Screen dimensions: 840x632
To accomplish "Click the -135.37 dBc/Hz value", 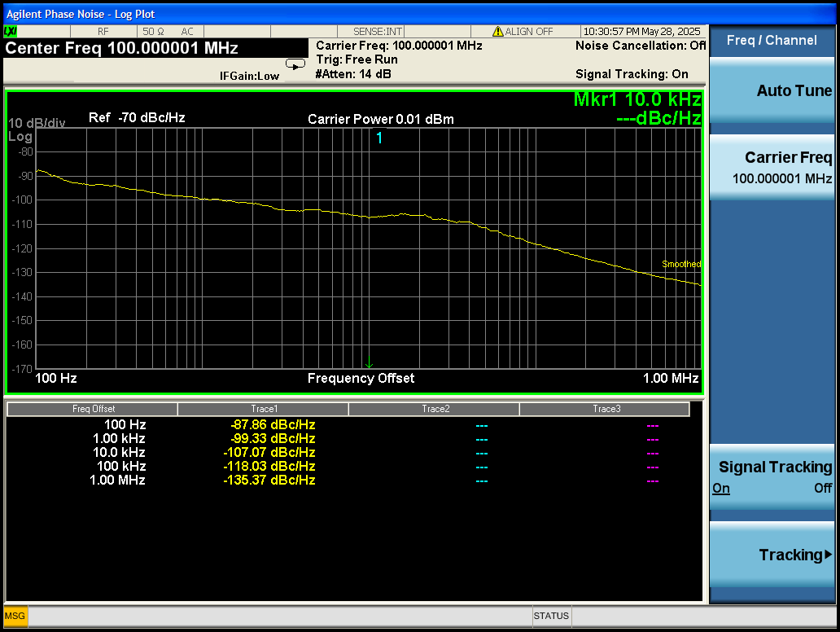I will point(269,481).
